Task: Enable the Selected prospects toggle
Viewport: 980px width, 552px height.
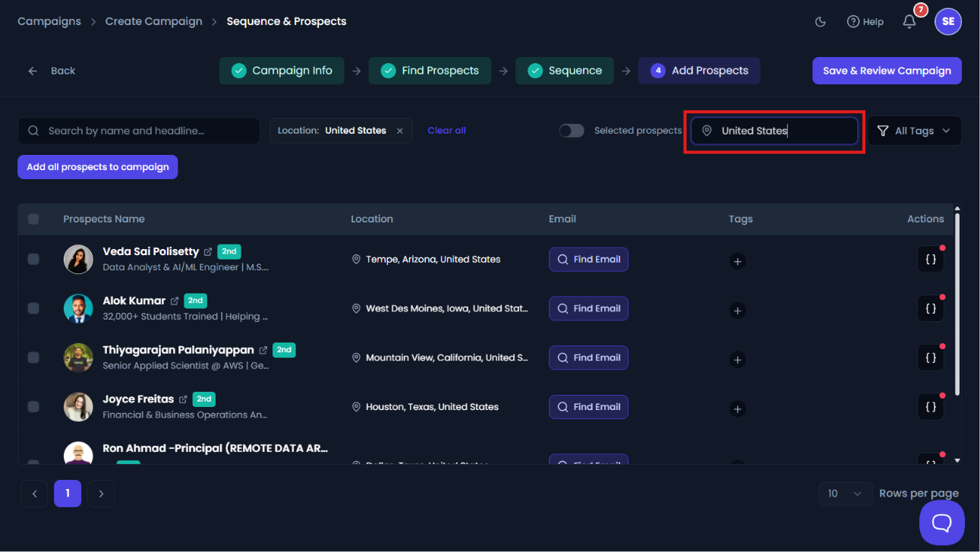Action: [572, 131]
